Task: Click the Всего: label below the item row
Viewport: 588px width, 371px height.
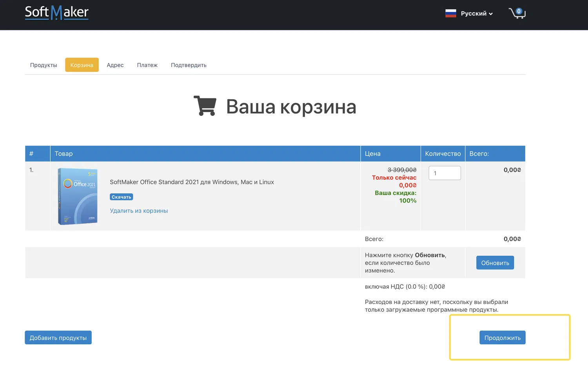Action: [x=374, y=239]
